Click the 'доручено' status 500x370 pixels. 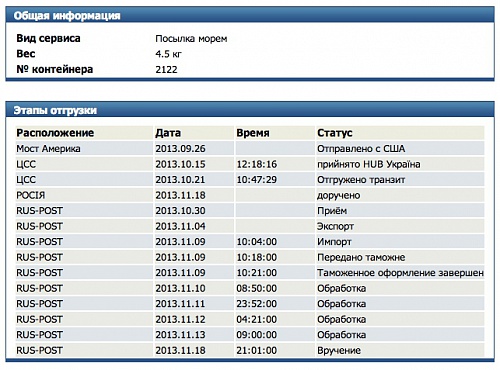pyautogui.click(x=339, y=195)
